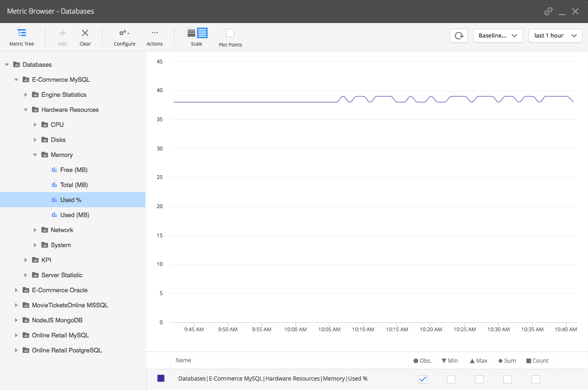Collapse the E-Commerce MySQL node

16,79
